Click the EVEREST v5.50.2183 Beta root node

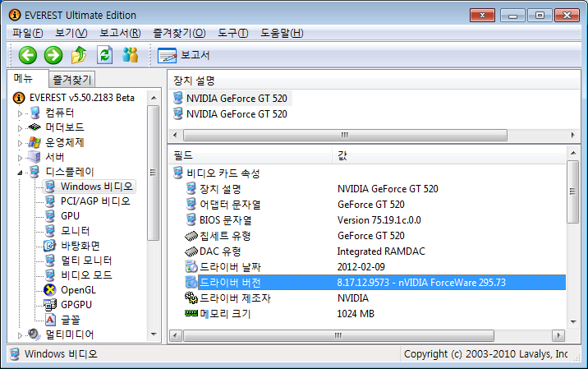click(82, 98)
